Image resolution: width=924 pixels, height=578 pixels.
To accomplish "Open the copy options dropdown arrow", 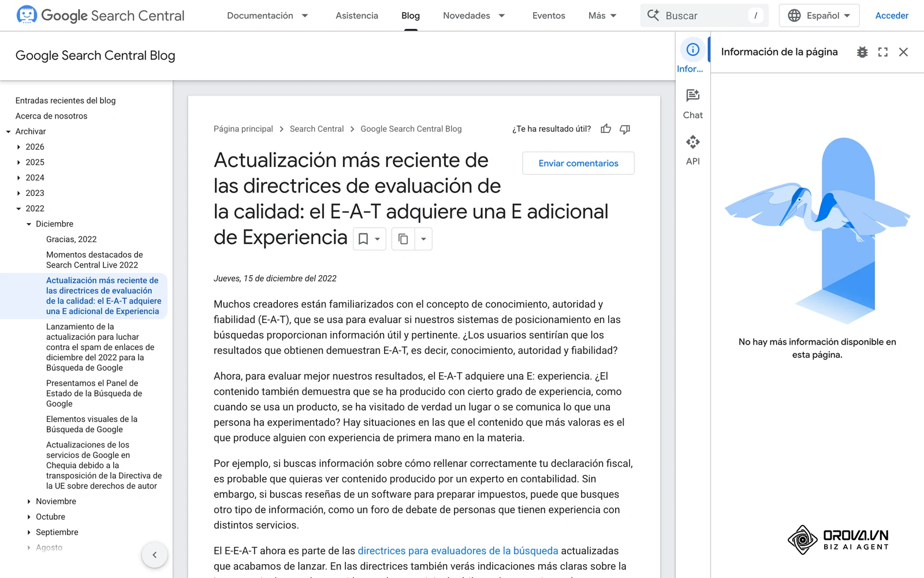I will coord(423,239).
